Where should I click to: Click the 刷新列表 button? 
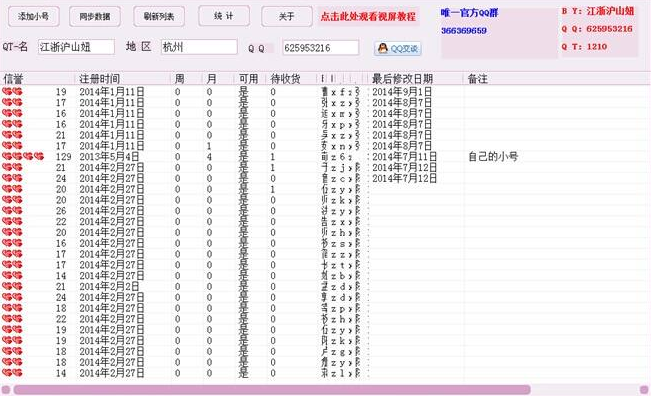(x=159, y=17)
